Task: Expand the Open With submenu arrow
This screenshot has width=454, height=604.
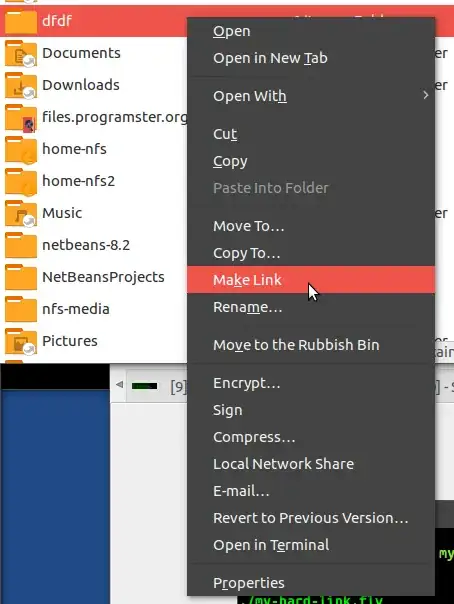Action: [x=426, y=95]
